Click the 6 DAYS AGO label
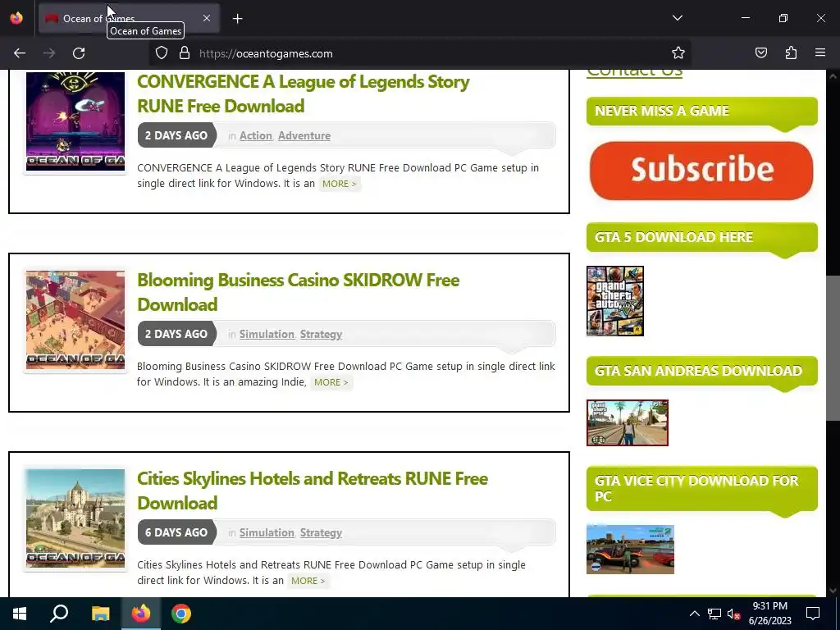This screenshot has height=630, width=840. [176, 532]
